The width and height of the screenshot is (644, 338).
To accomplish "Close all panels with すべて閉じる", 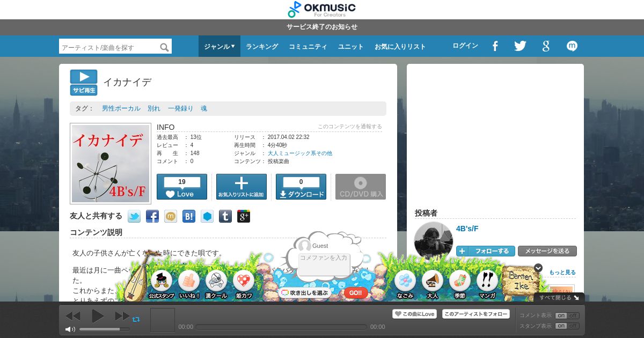I will (x=559, y=297).
